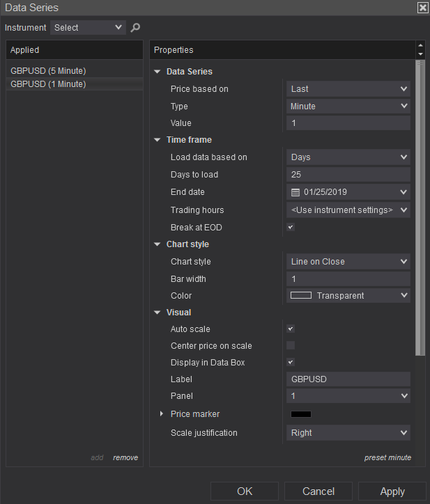Image resolution: width=430 pixels, height=504 pixels.
Task: Click the Properties panel header
Action: [x=282, y=50]
